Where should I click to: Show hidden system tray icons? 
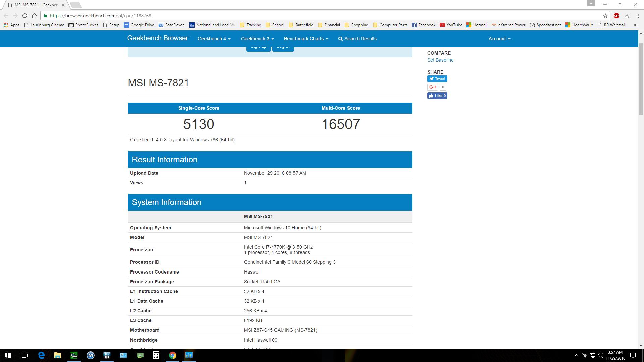pos(576,355)
